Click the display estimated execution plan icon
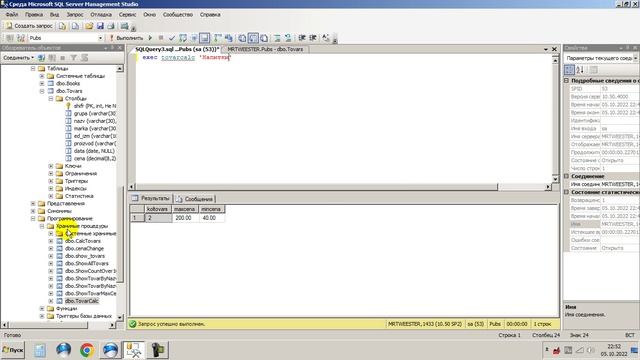The image size is (640, 360). coord(183,38)
